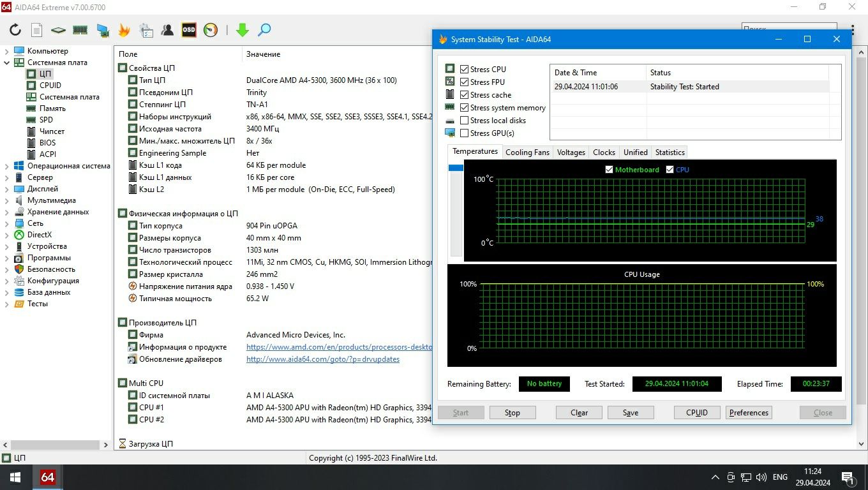Open System Stability Test flame toolbar icon
This screenshot has width=868, height=490.
[x=124, y=30]
